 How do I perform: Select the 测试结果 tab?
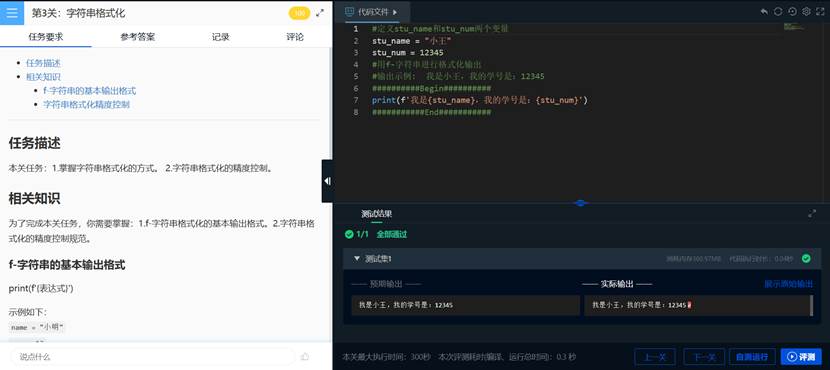[376, 214]
